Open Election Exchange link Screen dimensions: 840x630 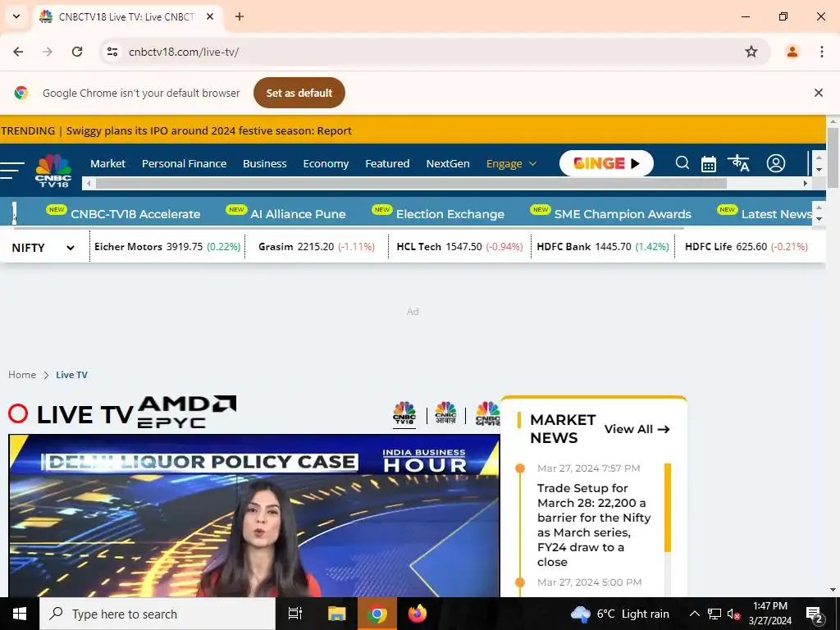click(x=450, y=214)
